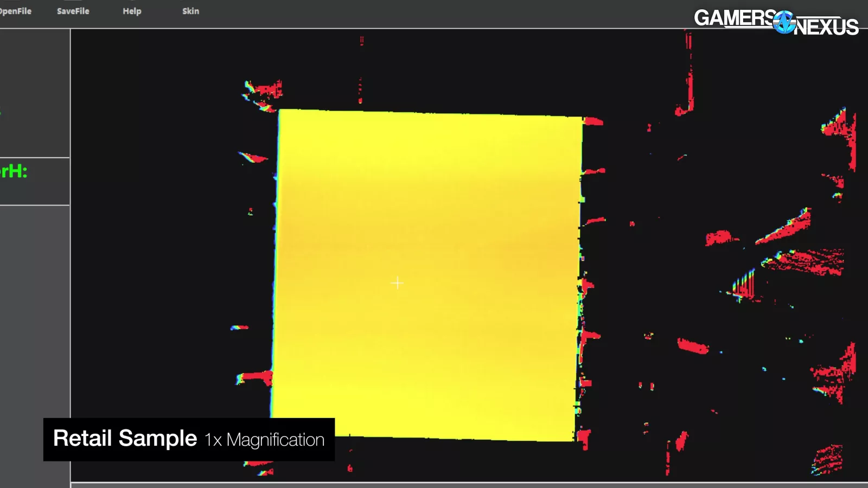Open the Help menu

coord(132,11)
